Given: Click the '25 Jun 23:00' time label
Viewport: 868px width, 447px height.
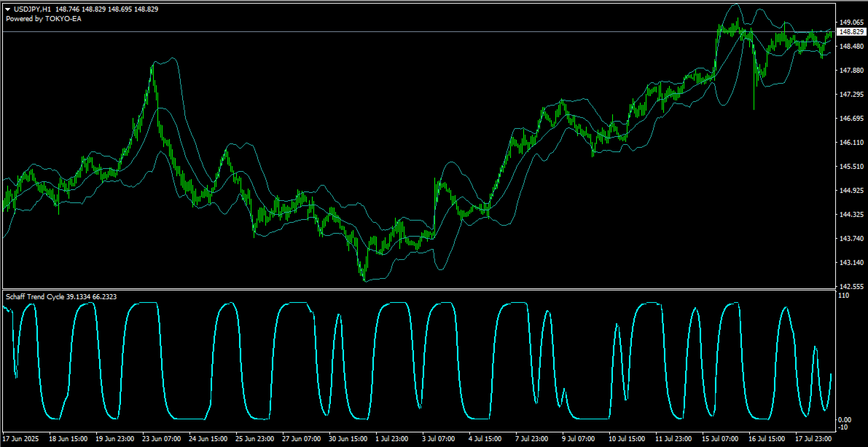Looking at the screenshot, I should point(255,439).
